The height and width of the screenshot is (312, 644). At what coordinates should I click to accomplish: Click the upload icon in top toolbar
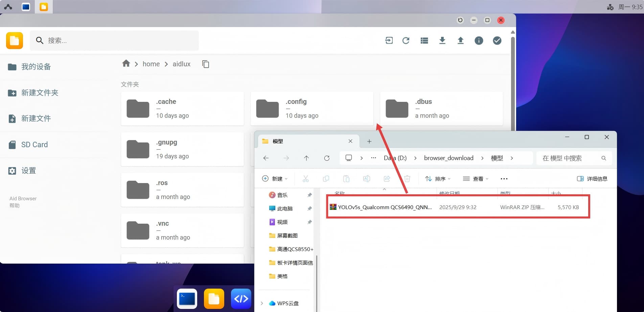460,41
